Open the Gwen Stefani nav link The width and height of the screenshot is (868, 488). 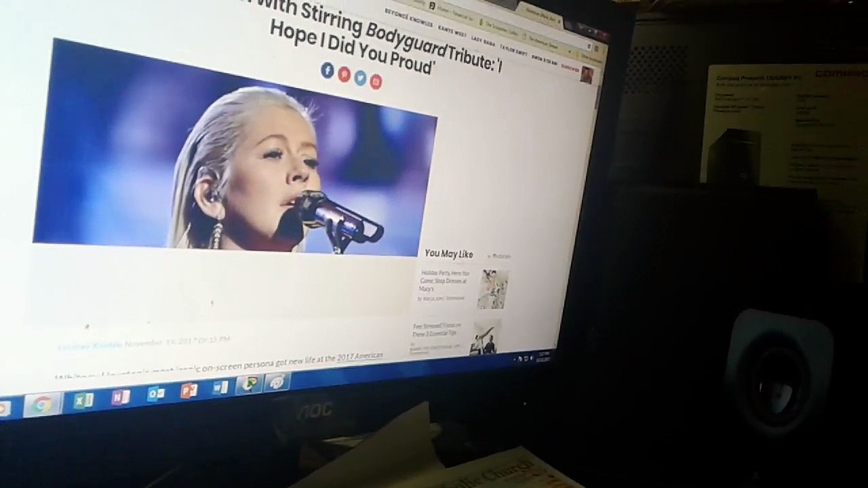coord(545,60)
